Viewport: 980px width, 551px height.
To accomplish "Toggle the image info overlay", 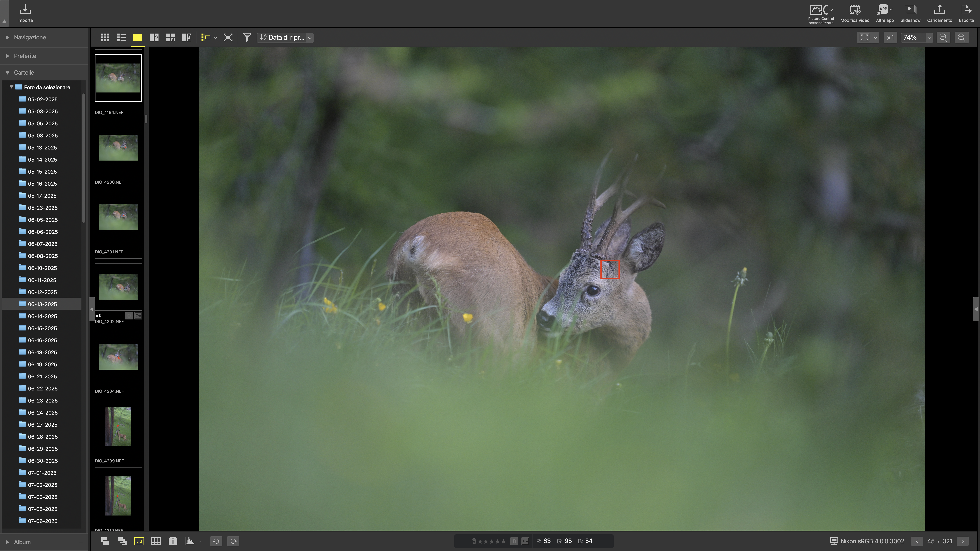I will pyautogui.click(x=173, y=541).
